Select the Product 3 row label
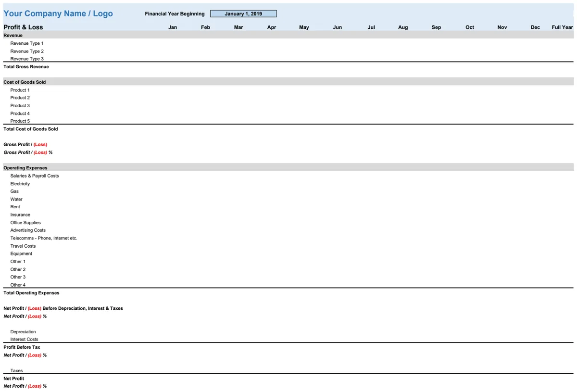The image size is (577, 392). click(20, 105)
